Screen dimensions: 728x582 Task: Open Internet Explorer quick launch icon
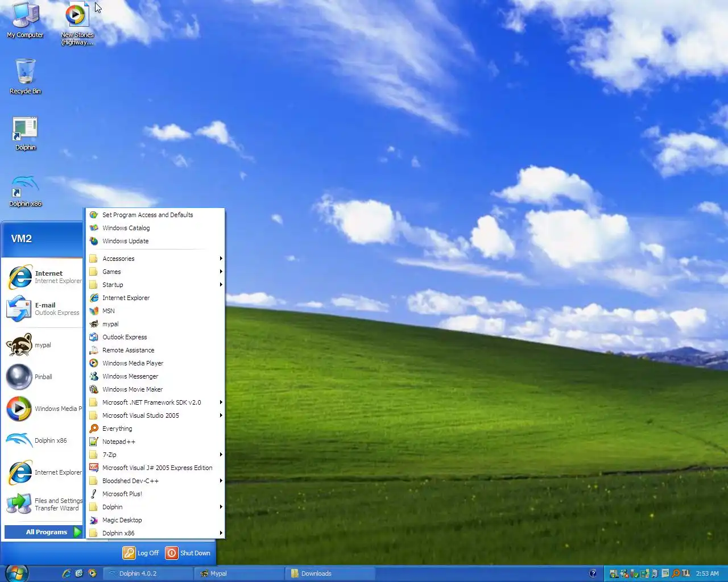[67, 573]
